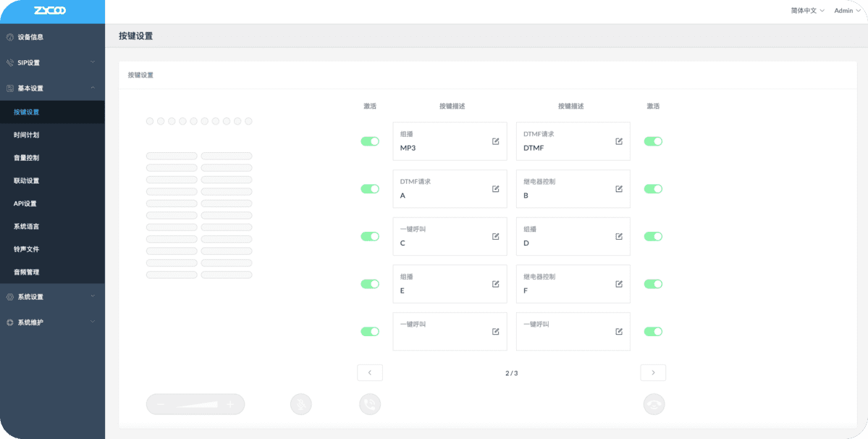Image resolution: width=868 pixels, height=439 pixels.
Task: Go to the next page of keys
Action: point(653,372)
